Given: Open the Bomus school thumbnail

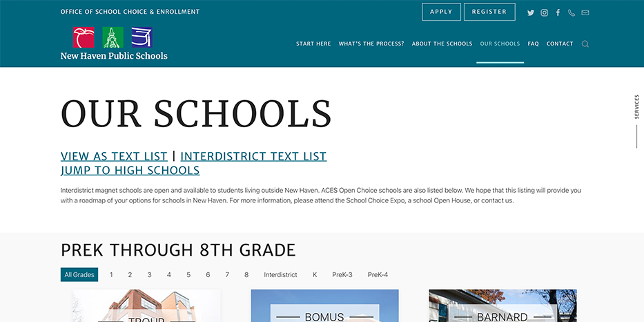Looking at the screenshot, I should pyautogui.click(x=324, y=306).
